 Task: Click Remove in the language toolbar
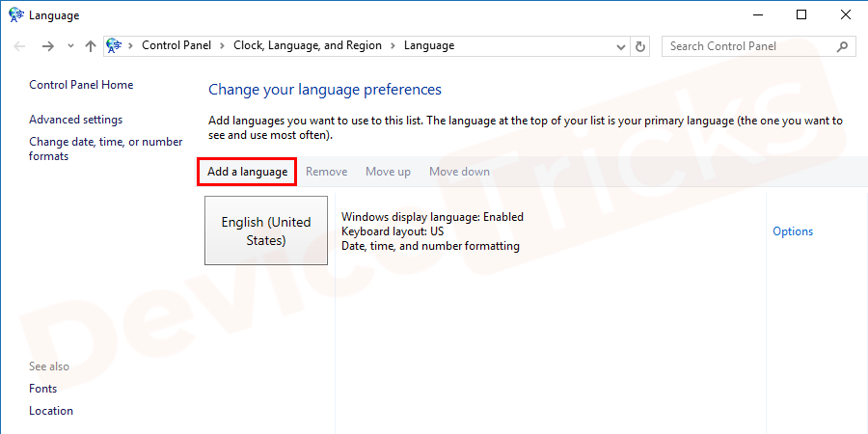coord(327,172)
